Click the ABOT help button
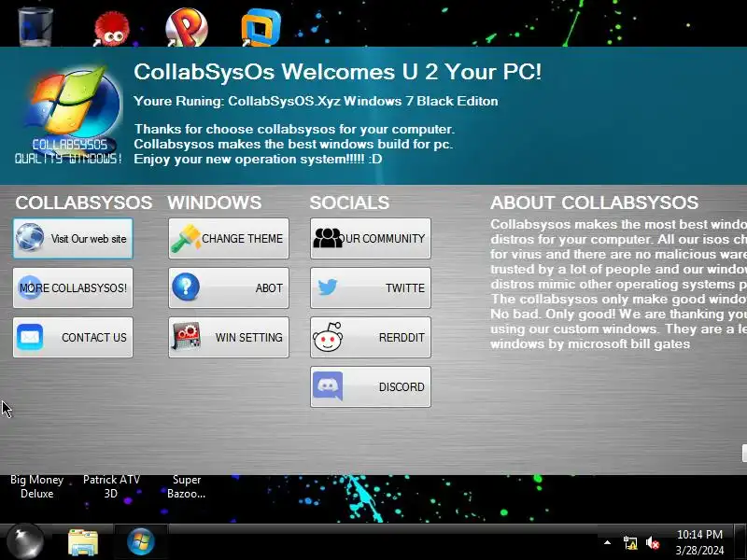 [229, 288]
